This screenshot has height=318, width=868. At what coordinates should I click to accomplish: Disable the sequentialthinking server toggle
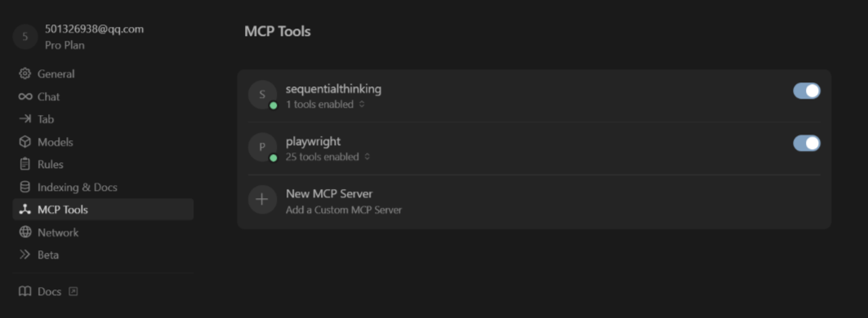pyautogui.click(x=807, y=91)
